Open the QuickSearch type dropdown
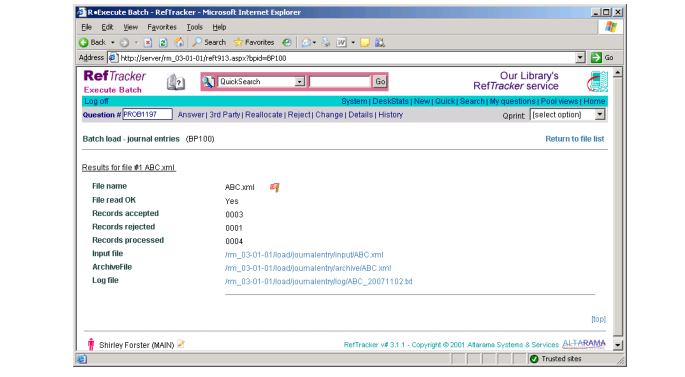The height and width of the screenshot is (377, 685). [x=262, y=82]
